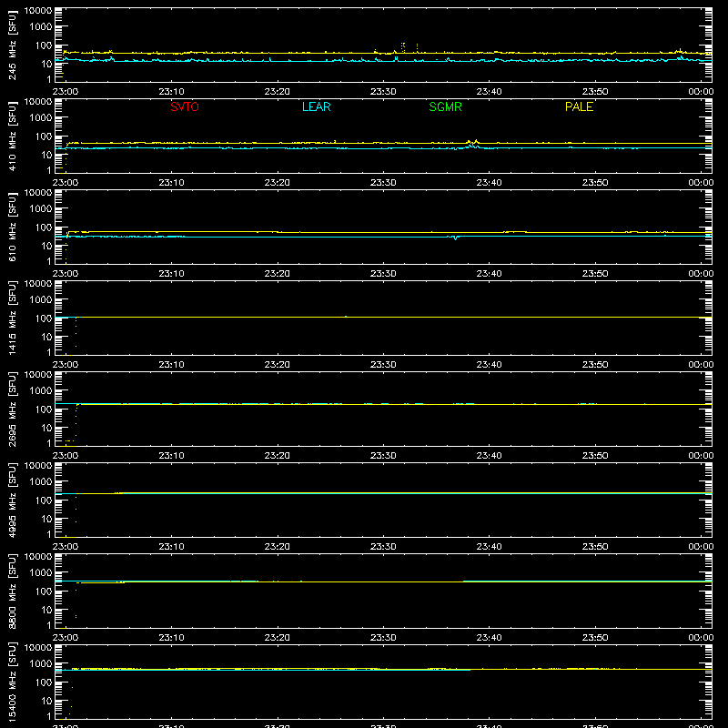
Task: Click the 10000 y-tick on 4995 MHz plot
Action: coord(38,466)
